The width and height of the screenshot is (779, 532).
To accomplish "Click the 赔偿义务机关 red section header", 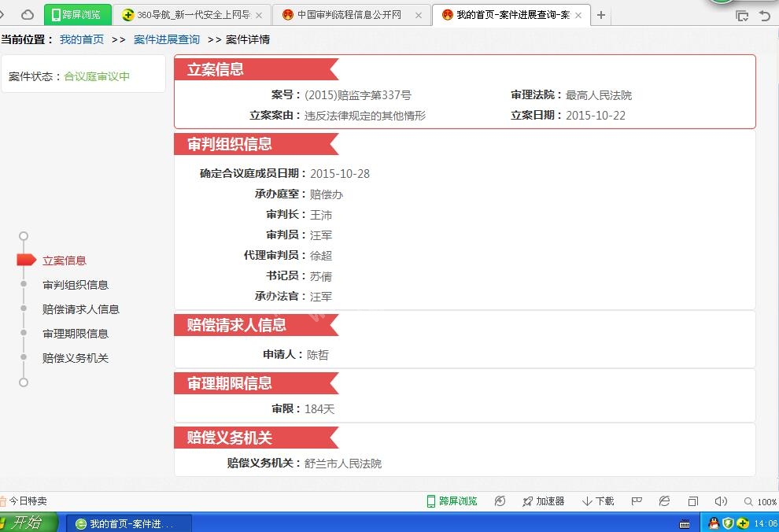I will pos(257,438).
